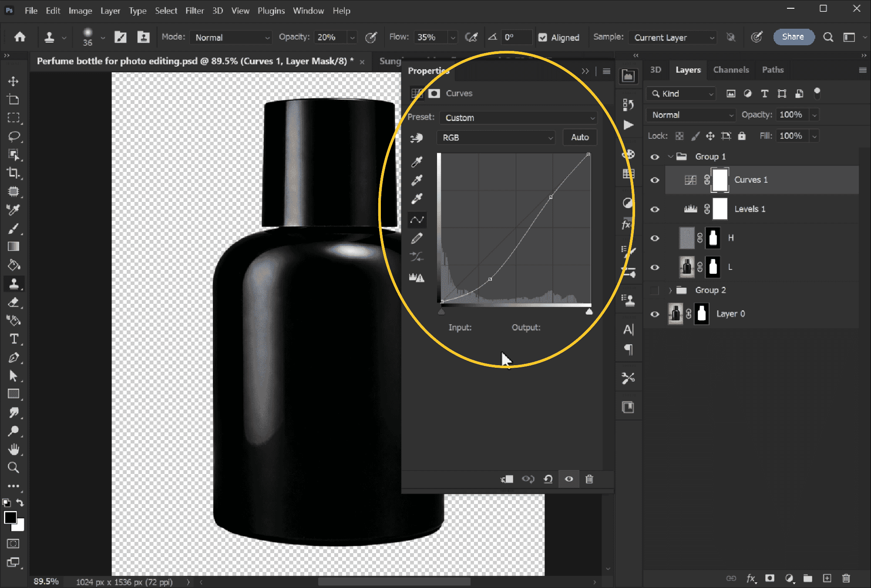Select the Zoom tool in toolbar

point(13,467)
